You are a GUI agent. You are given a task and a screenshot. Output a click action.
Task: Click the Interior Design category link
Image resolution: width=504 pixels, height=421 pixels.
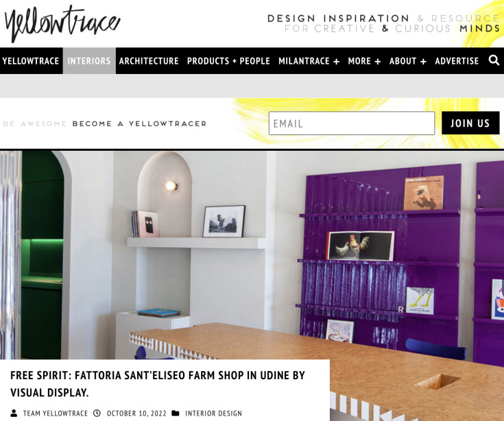pyautogui.click(x=213, y=413)
